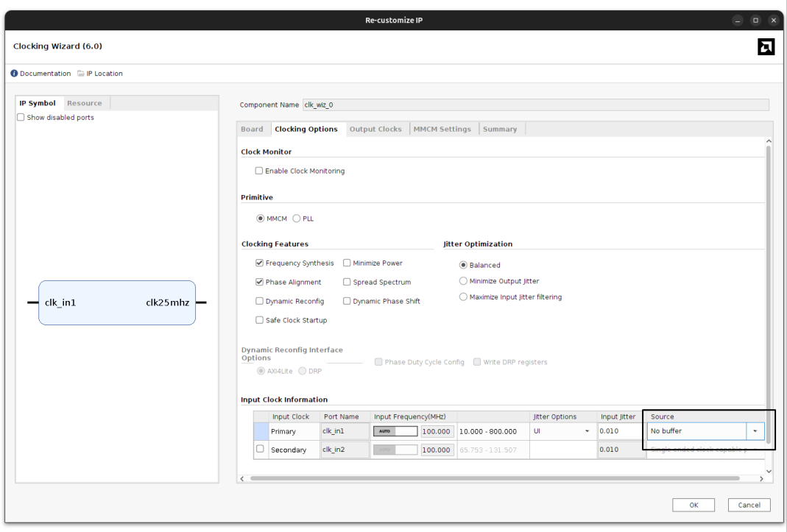Open the MMCM Settings tab
787x532 pixels.
[x=442, y=130]
